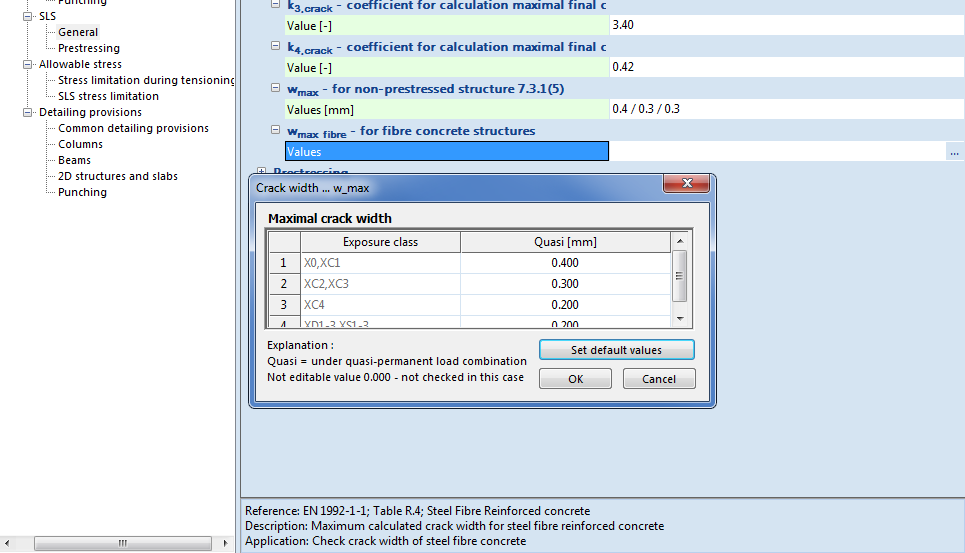Collapse the k4,crack coefficient group
This screenshot has height=553, width=965.
point(277,47)
